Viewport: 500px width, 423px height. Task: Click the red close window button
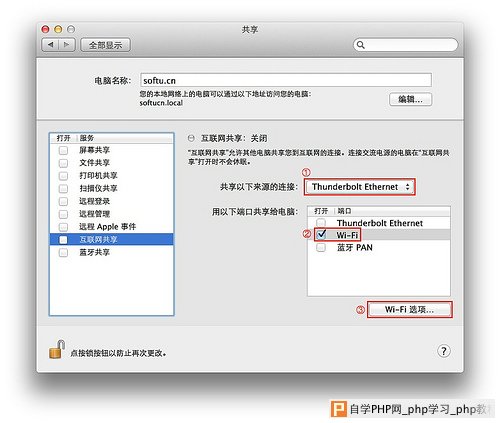click(45, 29)
